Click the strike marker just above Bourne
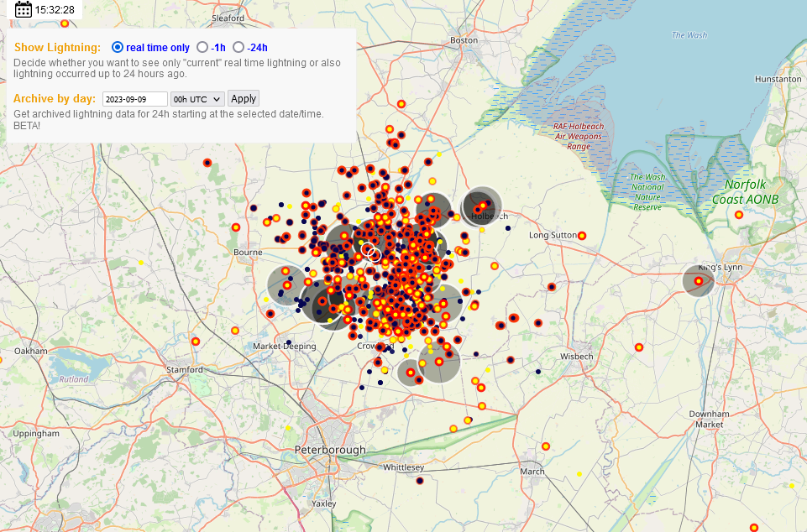 point(236,227)
